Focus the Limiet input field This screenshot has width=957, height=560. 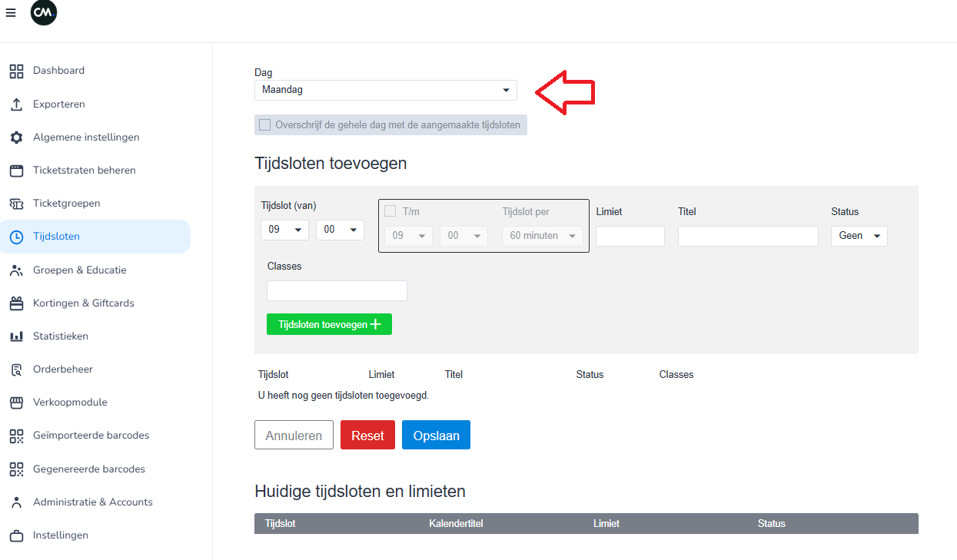tap(630, 236)
